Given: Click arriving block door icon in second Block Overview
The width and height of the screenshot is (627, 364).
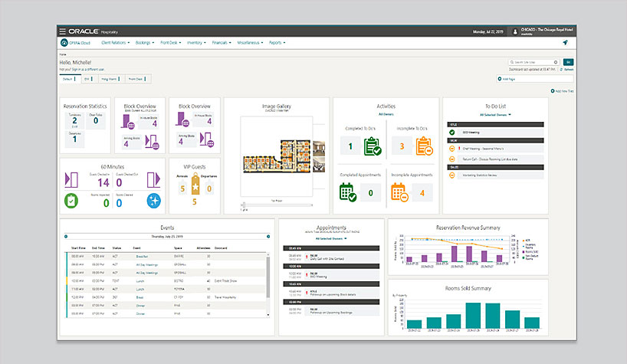Looking at the screenshot, I should (207, 139).
